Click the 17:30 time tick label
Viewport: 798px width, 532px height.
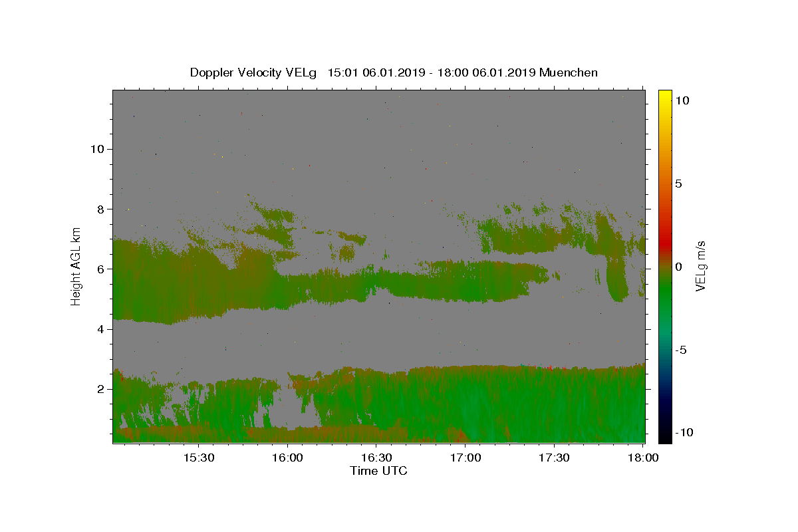pyautogui.click(x=554, y=458)
